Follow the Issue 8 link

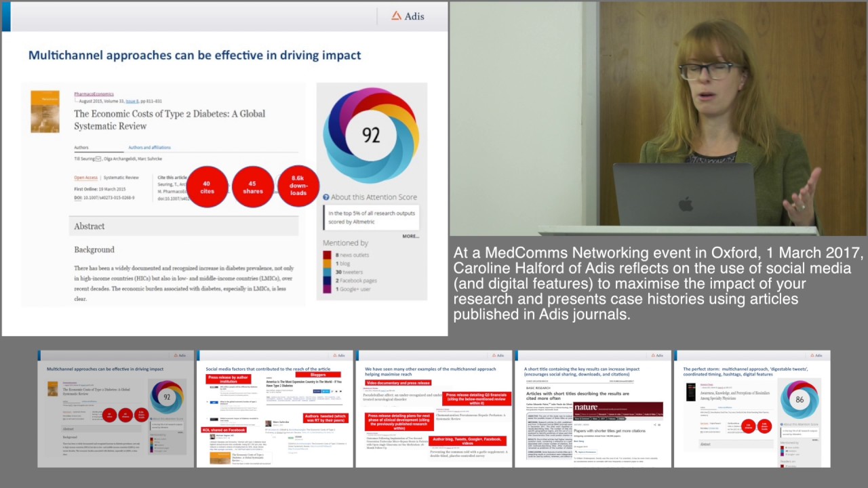pos(132,100)
